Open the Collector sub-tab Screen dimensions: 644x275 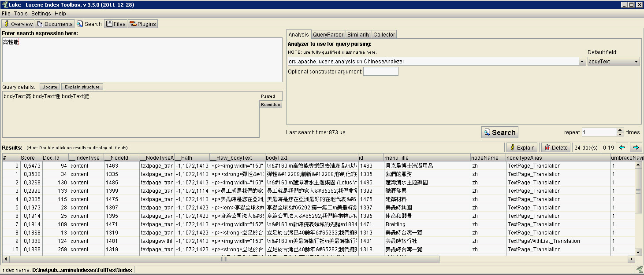[384, 34]
